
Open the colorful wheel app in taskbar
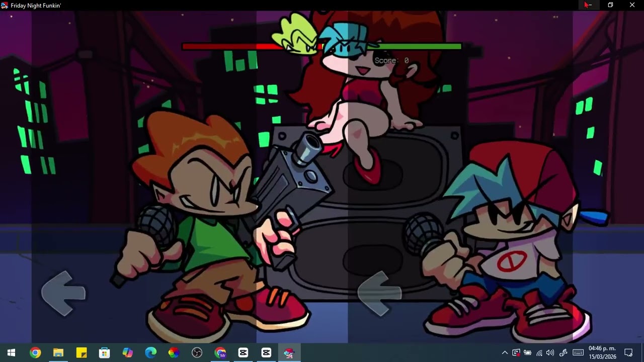[174, 353]
